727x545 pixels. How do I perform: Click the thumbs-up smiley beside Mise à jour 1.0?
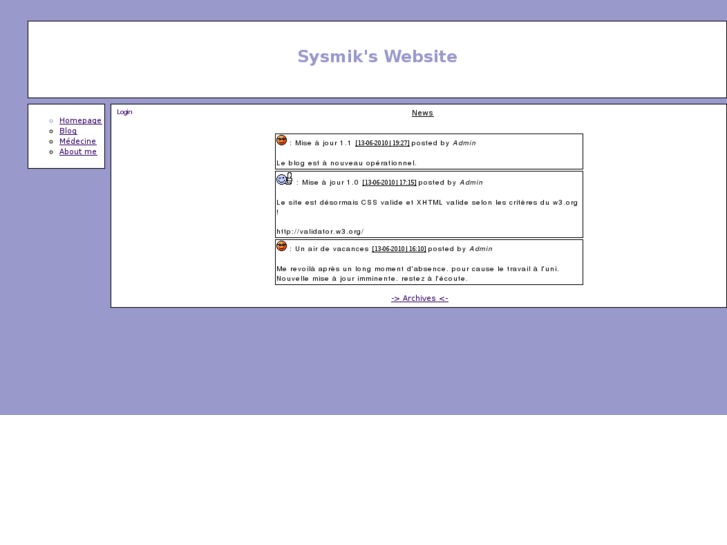[284, 179]
